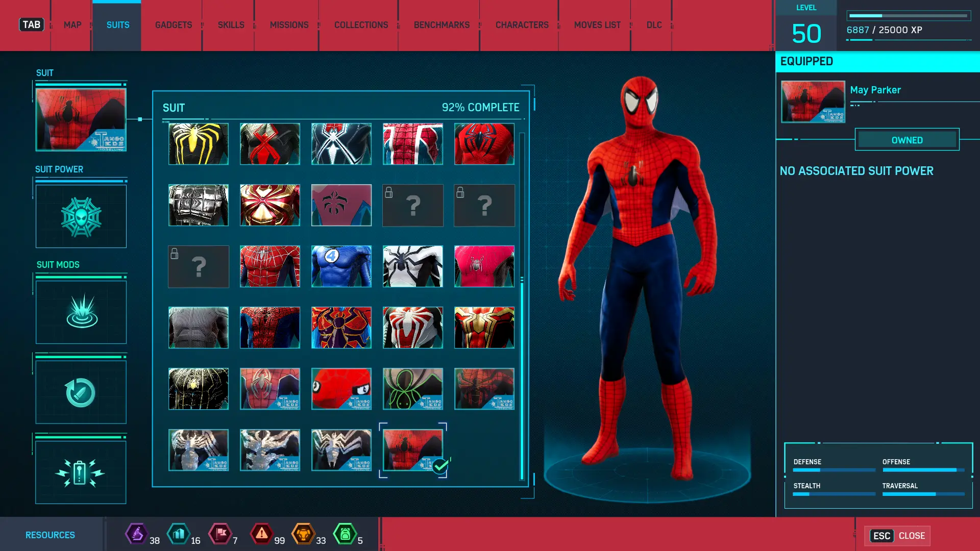Switch to the MISSIONS tab
The height and width of the screenshot is (551, 980).
click(x=289, y=25)
